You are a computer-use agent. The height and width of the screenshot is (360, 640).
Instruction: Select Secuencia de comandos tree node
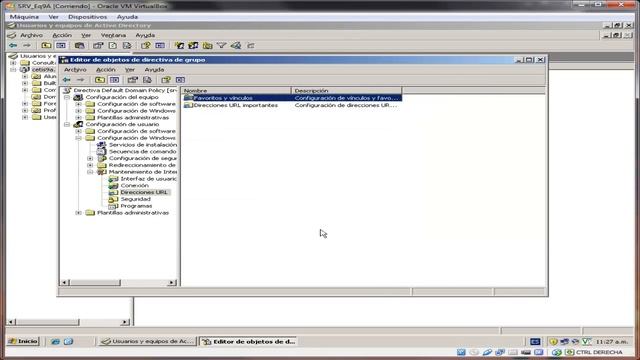142,151
